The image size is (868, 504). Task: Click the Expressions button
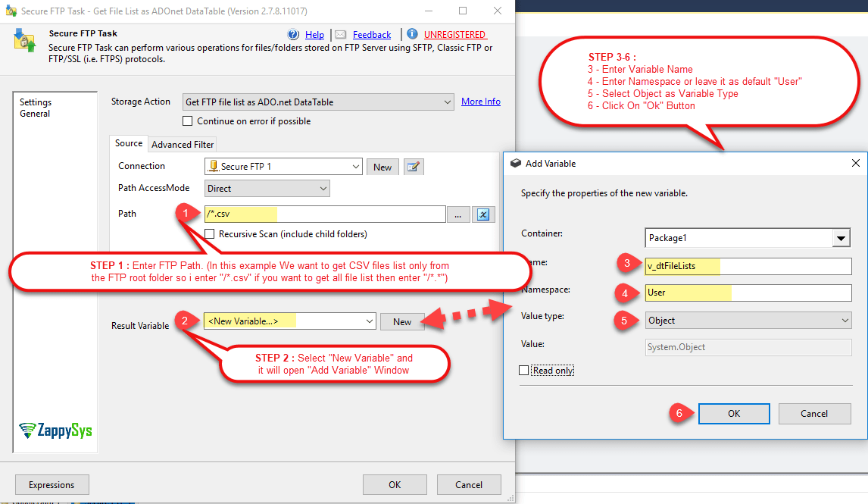pyautogui.click(x=52, y=484)
